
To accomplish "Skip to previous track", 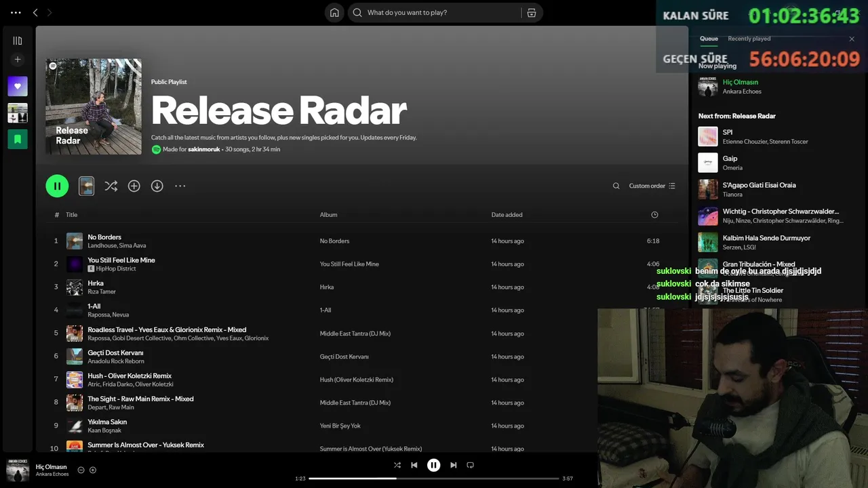I will click(414, 465).
